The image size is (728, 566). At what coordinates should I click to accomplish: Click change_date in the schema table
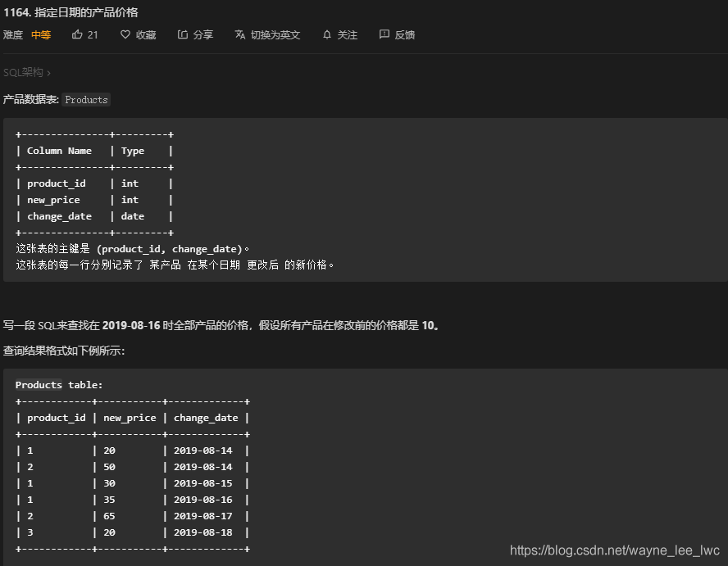(x=59, y=216)
